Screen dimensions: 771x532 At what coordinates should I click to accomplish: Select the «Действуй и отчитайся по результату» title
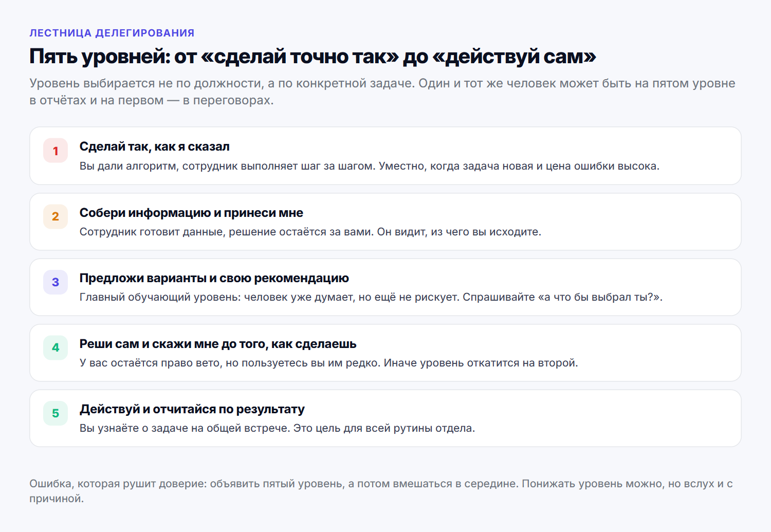(192, 409)
